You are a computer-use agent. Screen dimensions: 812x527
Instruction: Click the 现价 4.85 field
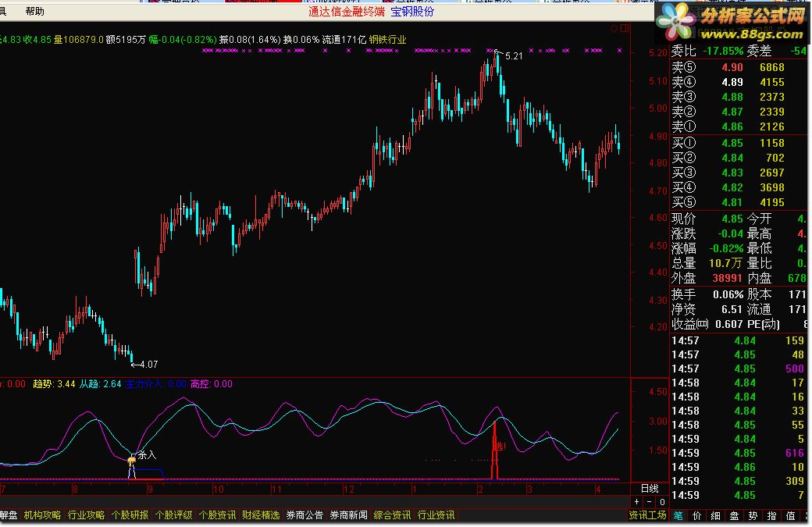coord(707,219)
